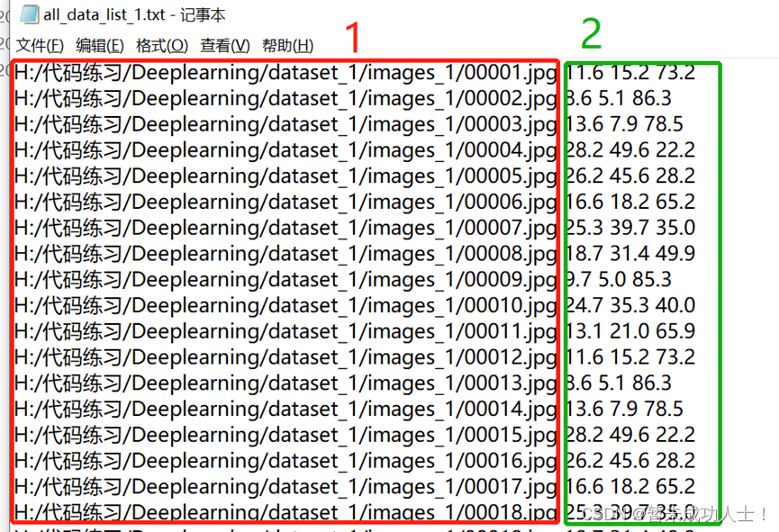The image size is (779, 532).
Task: Open the 编辑(E) menu
Action: (99, 46)
